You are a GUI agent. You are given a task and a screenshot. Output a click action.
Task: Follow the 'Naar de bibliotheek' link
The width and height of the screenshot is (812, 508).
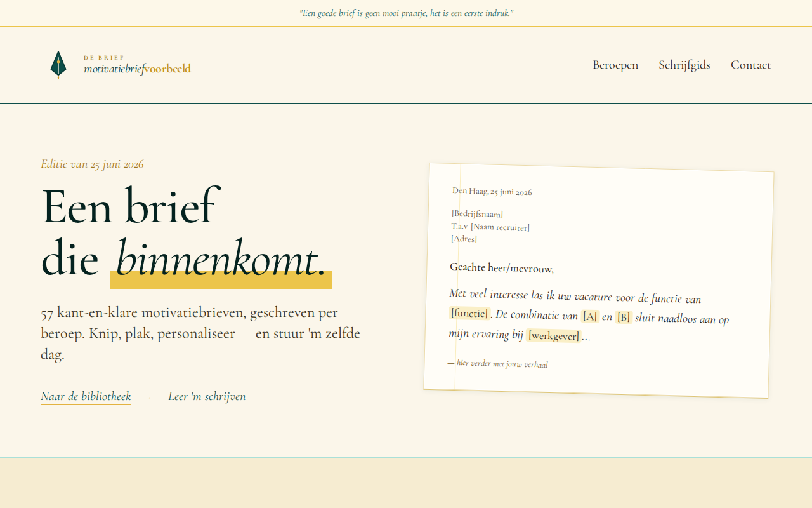[86, 397]
